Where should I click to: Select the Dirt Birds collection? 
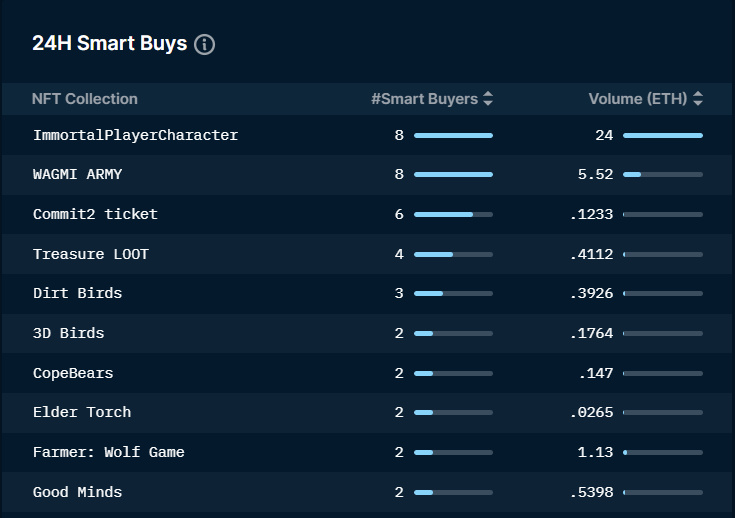(77, 294)
